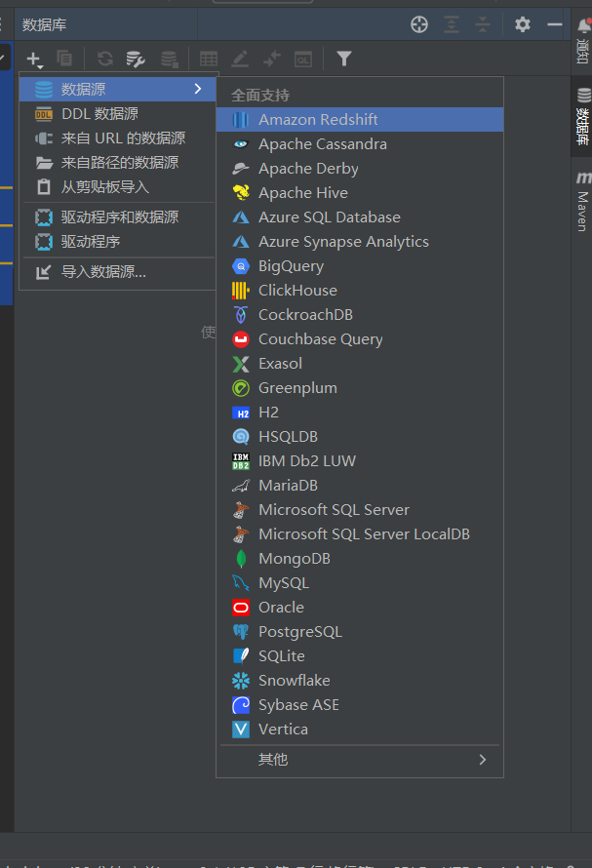Select Amazon Redshift entry
Viewport: 592px width, 868px height.
(x=317, y=120)
